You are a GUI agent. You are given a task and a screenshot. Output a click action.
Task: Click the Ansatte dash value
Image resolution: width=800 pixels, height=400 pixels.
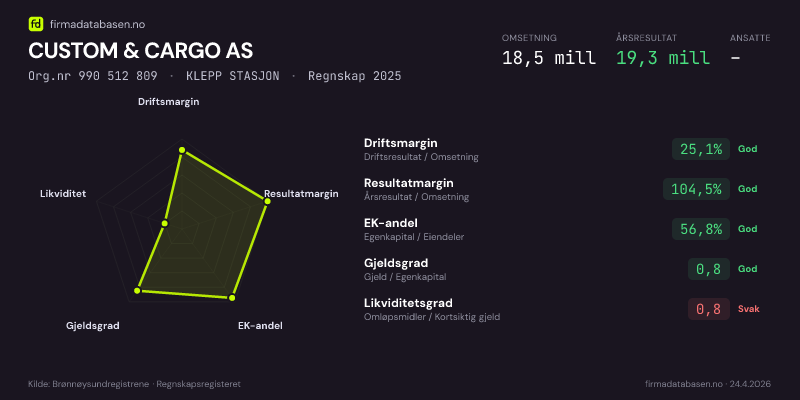tap(736, 58)
